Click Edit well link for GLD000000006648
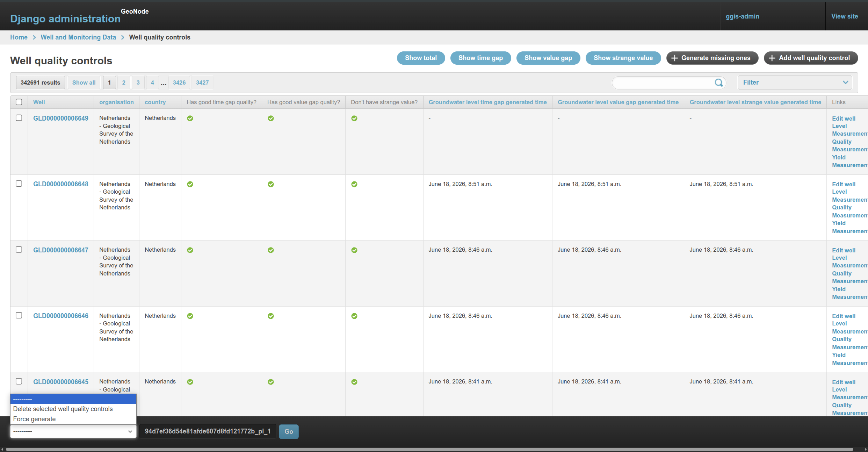The height and width of the screenshot is (452, 868). (844, 184)
